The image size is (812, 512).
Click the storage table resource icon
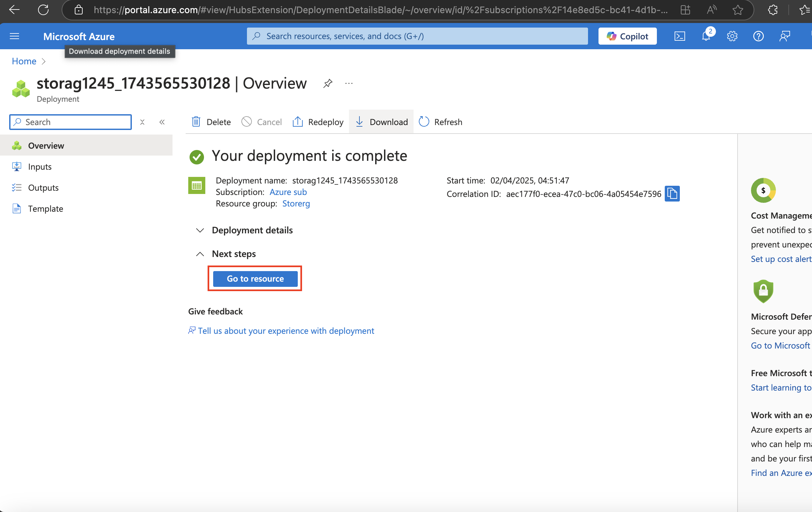pos(196,185)
